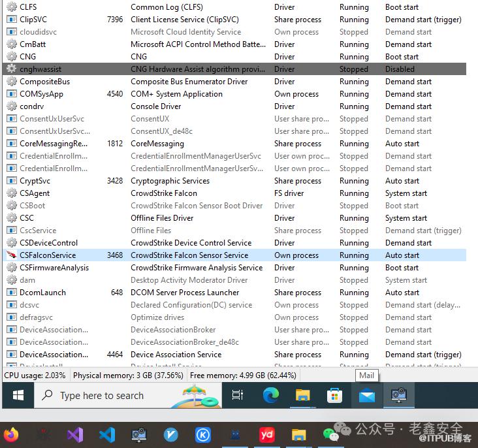The width and height of the screenshot is (478, 448).
Task: Open the Windows Start menu
Action: coord(18,395)
